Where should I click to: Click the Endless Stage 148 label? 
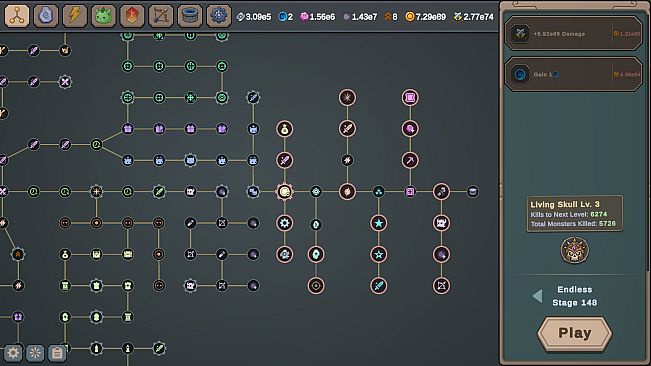tap(575, 296)
